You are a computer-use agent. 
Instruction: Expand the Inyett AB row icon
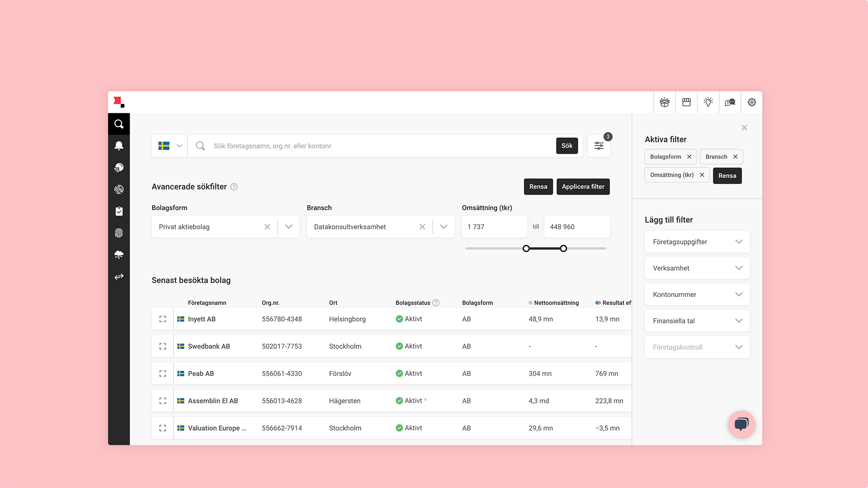(x=163, y=319)
